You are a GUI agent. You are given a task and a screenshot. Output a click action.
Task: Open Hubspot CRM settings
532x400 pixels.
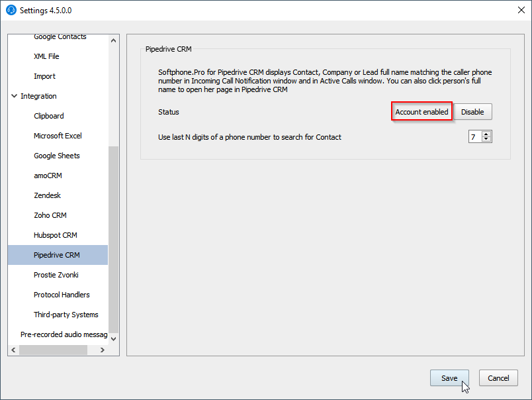tap(56, 235)
